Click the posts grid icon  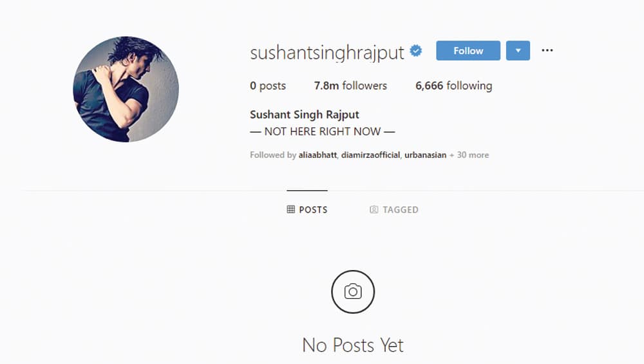tap(291, 209)
